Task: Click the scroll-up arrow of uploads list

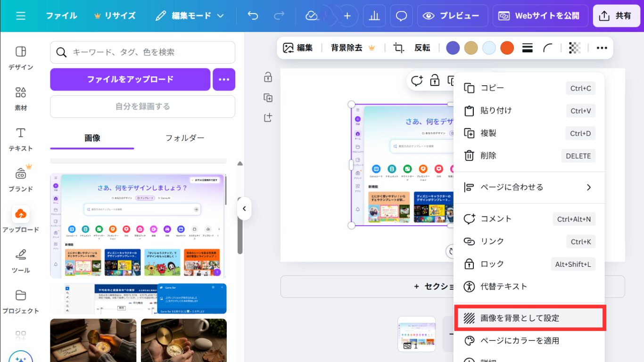Action: click(240, 164)
